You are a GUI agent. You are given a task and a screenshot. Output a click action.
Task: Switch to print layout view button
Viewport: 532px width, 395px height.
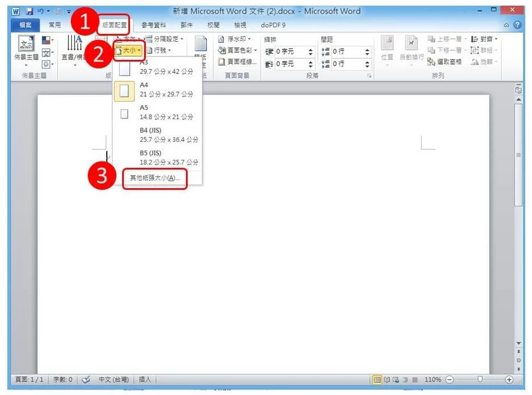coord(377,380)
